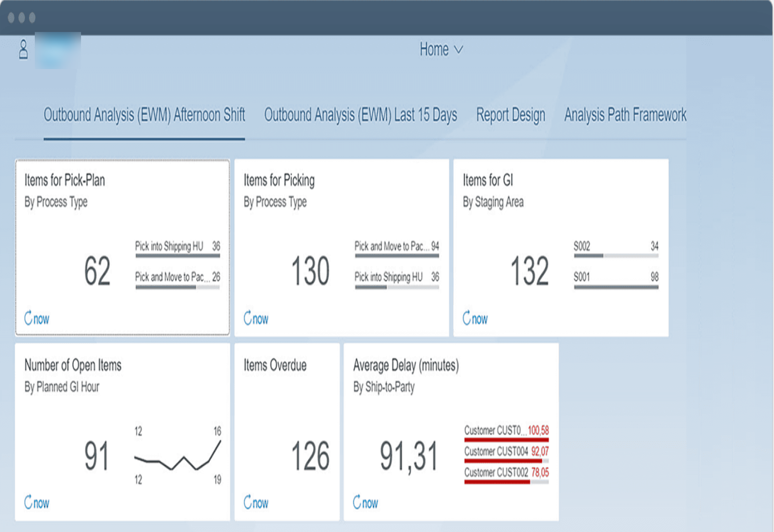Click Pick and Move to Pac... 26 row

click(178, 280)
